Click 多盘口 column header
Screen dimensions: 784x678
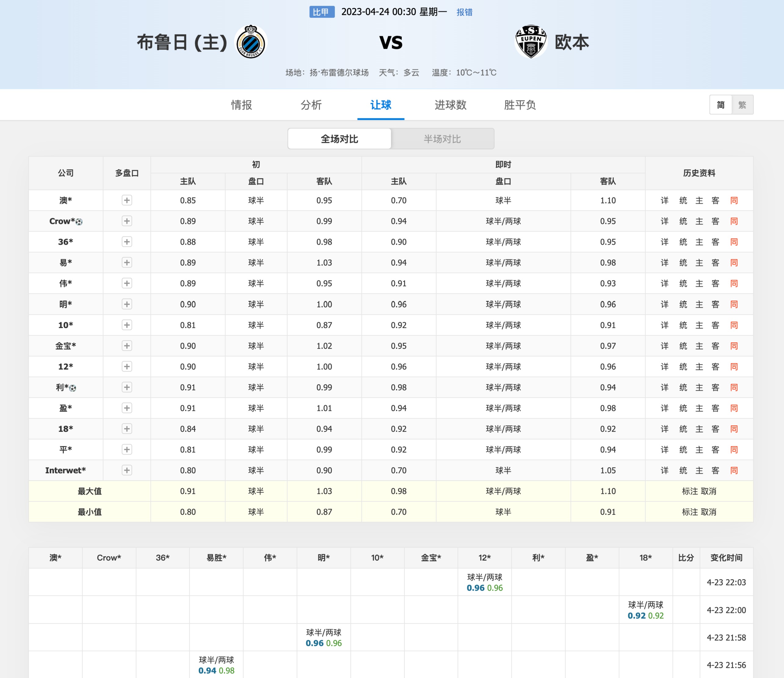pyautogui.click(x=127, y=173)
